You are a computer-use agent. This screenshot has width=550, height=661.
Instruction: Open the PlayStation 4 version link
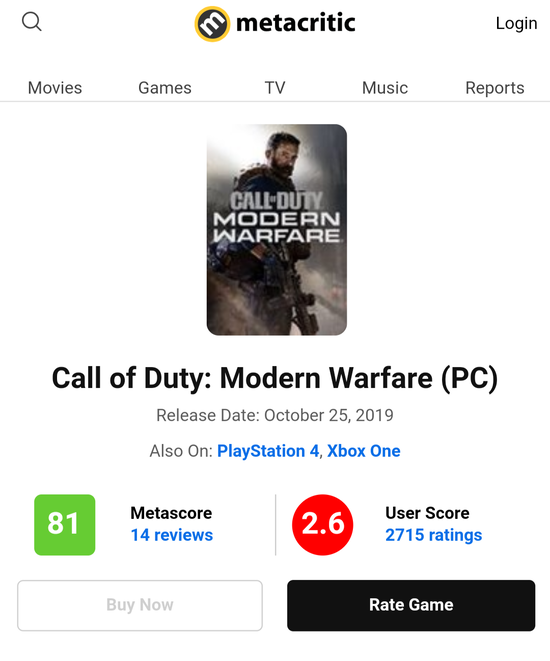[x=268, y=451]
